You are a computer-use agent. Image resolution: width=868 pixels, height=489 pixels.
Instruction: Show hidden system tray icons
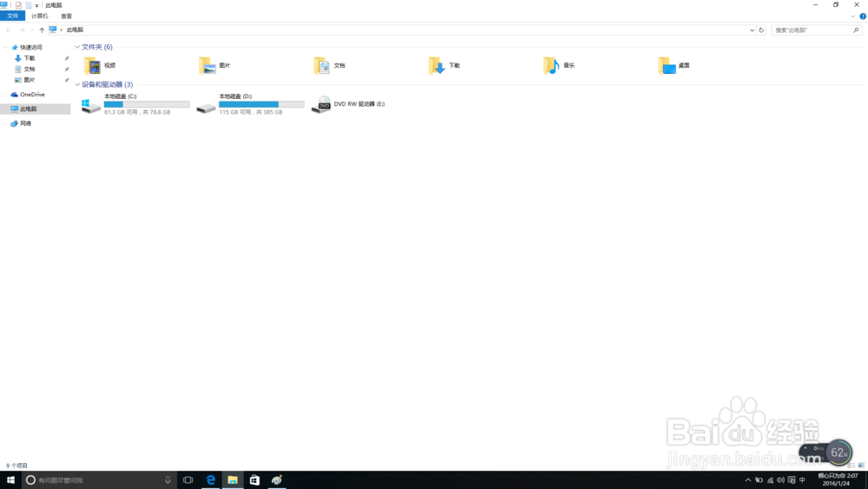748,480
